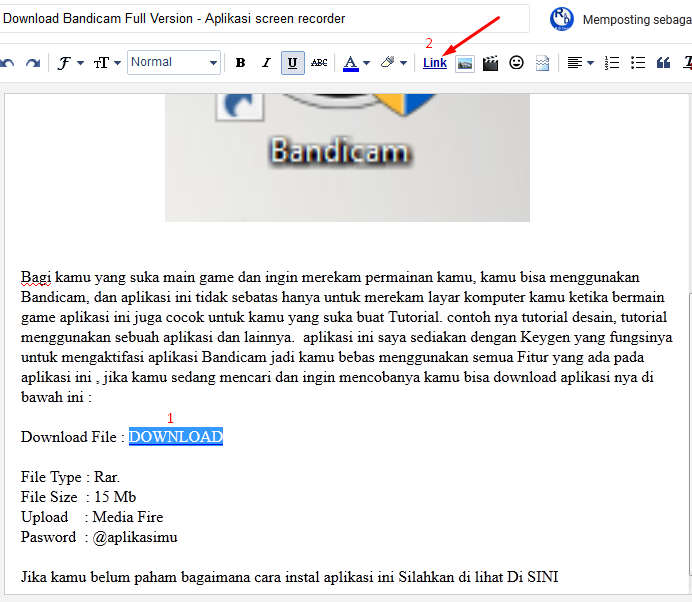Click the Link button in toolbar
Screen dimensions: 692x602
435,63
